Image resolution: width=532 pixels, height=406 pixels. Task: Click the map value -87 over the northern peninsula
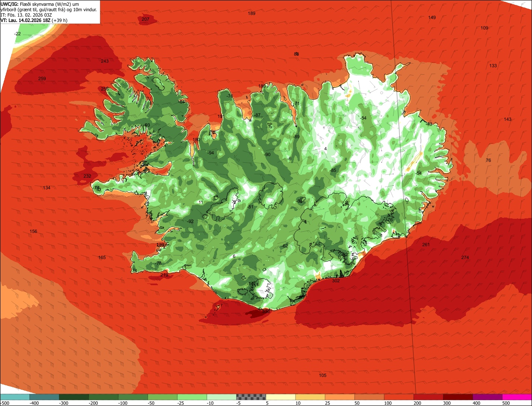[257, 115]
